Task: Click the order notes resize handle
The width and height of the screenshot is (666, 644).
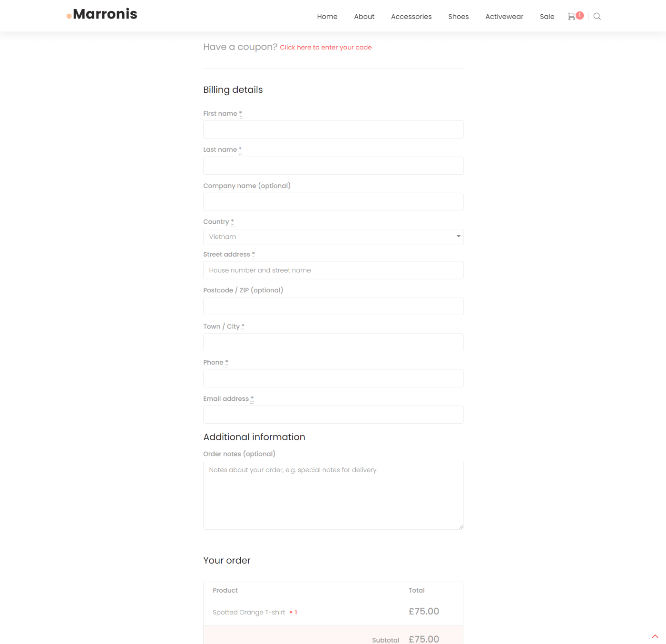Action: click(460, 526)
